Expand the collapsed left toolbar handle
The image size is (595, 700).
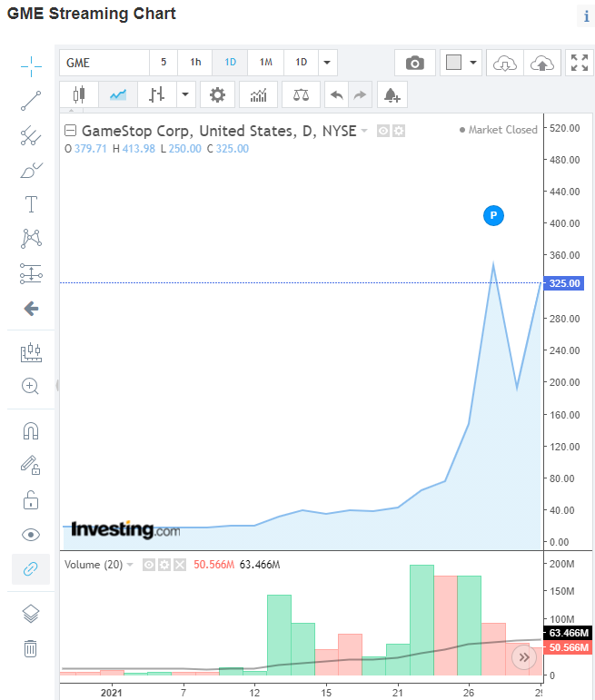pyautogui.click(x=57, y=385)
